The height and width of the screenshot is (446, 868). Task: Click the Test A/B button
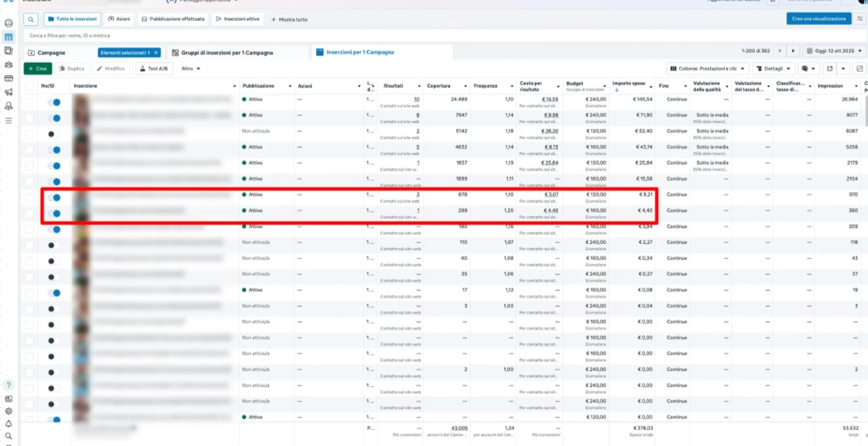coord(155,68)
